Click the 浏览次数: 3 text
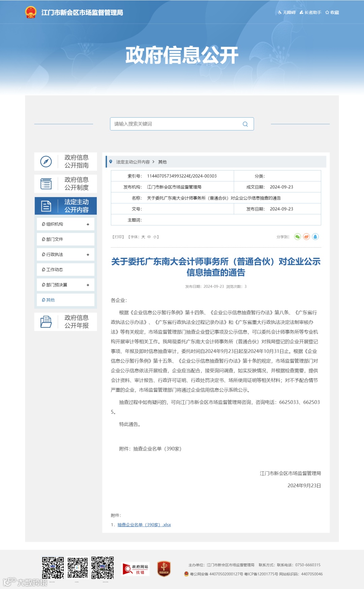This screenshot has width=364, height=589. click(x=236, y=287)
